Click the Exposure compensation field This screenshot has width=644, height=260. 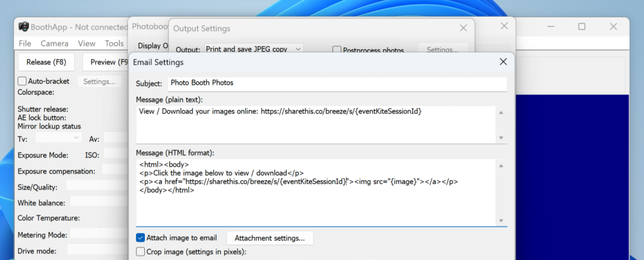click(115, 170)
